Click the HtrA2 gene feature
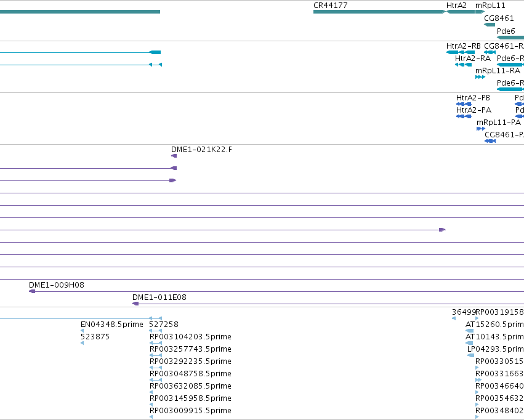Viewport: 524px width, 420px height. pyautogui.click(x=461, y=12)
